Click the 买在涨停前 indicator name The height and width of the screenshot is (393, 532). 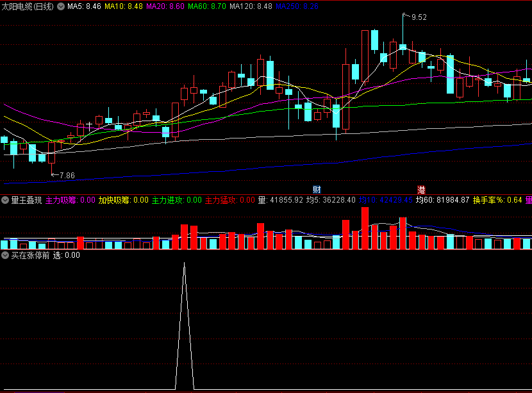click(31, 255)
